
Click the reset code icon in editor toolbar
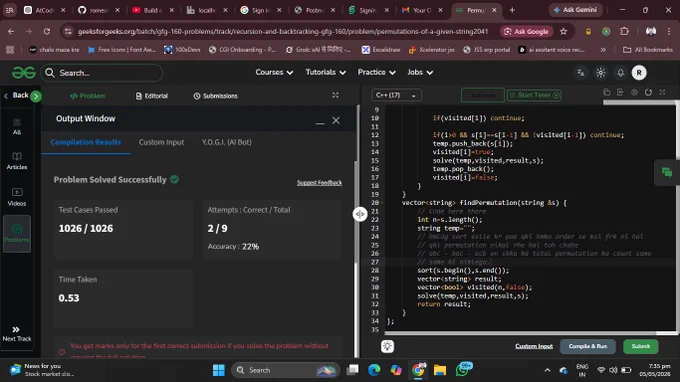click(x=648, y=92)
